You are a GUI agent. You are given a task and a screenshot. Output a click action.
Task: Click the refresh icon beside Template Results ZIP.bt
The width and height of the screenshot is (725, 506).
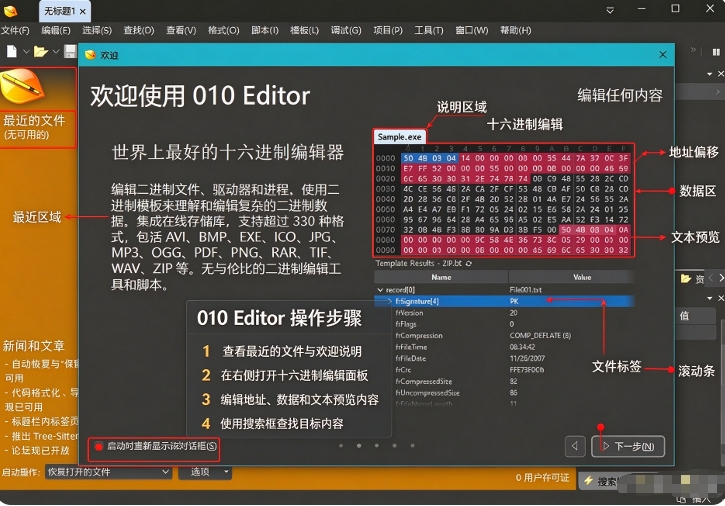(x=469, y=264)
